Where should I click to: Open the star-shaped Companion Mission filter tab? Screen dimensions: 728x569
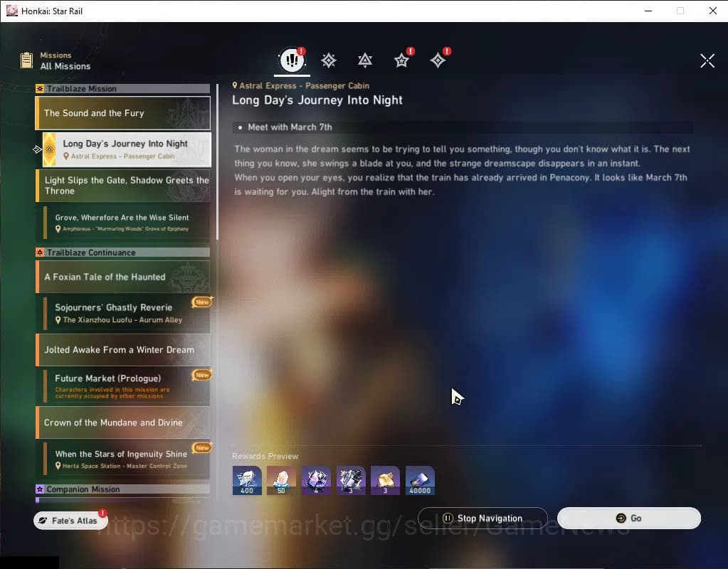click(401, 60)
